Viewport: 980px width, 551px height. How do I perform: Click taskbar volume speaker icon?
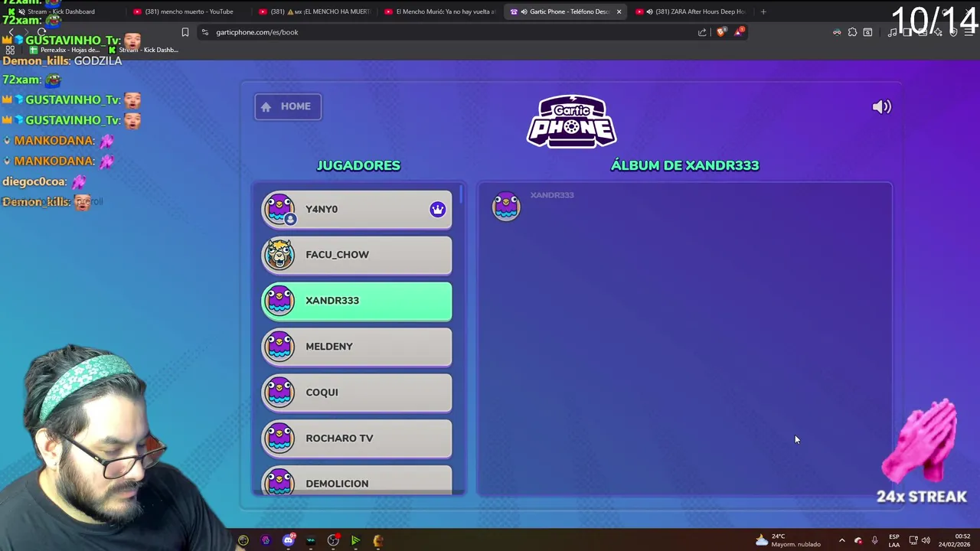(926, 540)
